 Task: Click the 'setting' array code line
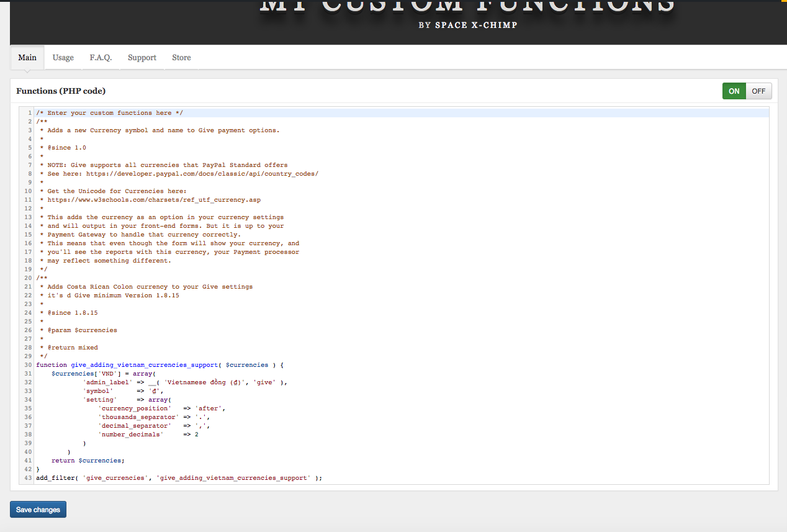(127, 400)
